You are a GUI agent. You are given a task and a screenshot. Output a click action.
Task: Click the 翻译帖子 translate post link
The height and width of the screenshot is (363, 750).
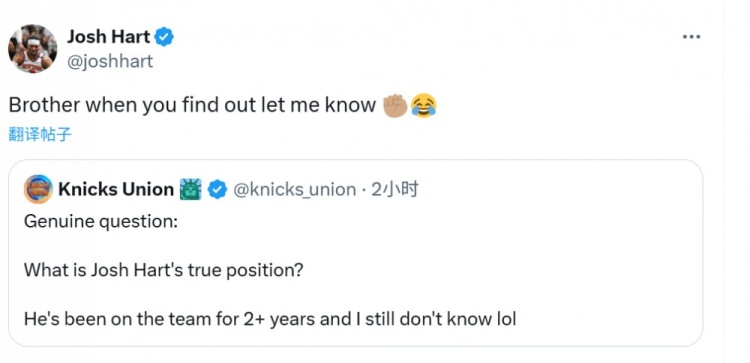point(40,134)
